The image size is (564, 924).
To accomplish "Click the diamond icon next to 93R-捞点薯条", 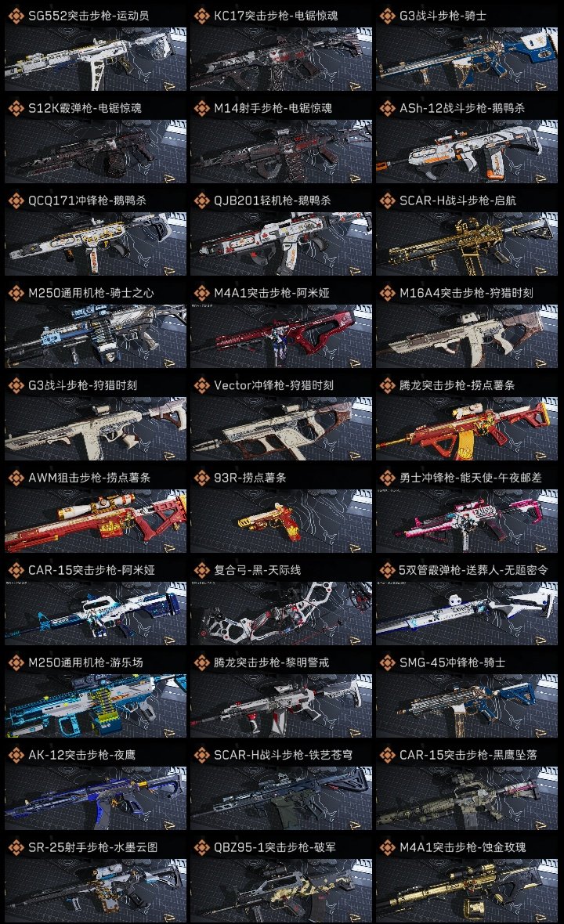I will coord(201,478).
